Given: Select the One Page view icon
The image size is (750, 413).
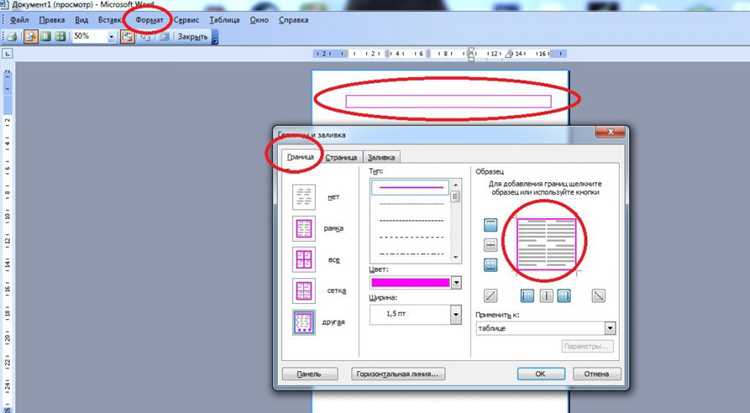Looking at the screenshot, I should click(46, 36).
